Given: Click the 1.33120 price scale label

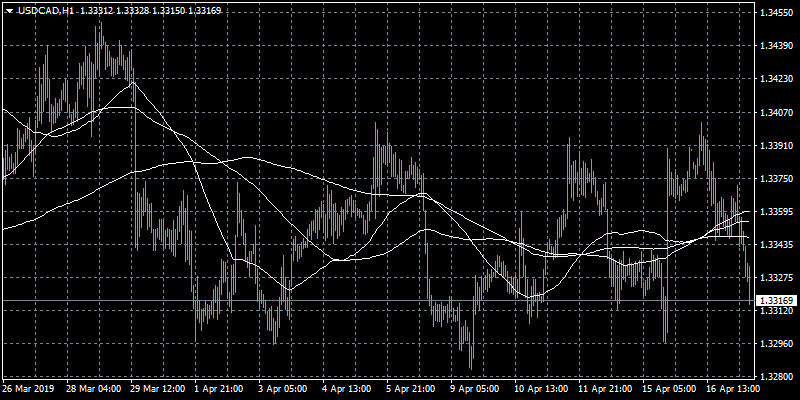Looking at the screenshot, I should click(777, 311).
